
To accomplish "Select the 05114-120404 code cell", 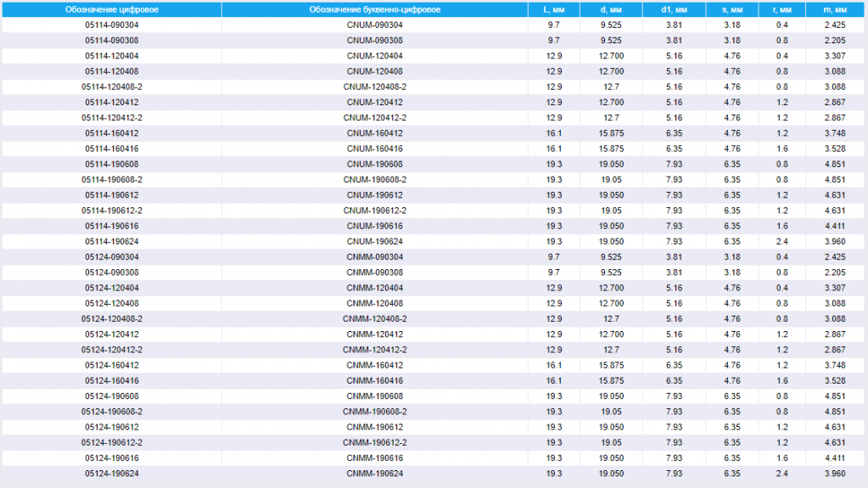I will [112, 56].
